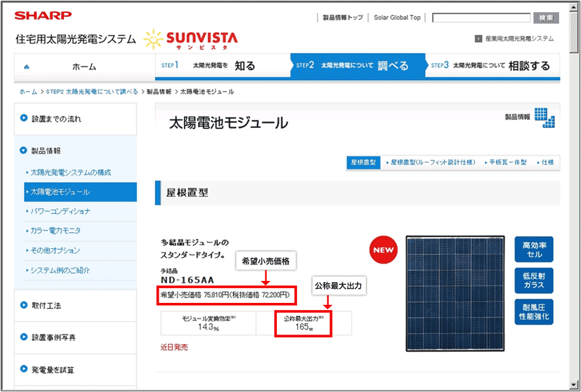Image resolution: width=581 pixels, height=392 pixels.
Task: Click the 高効率セル feature badge
Action: point(534,249)
